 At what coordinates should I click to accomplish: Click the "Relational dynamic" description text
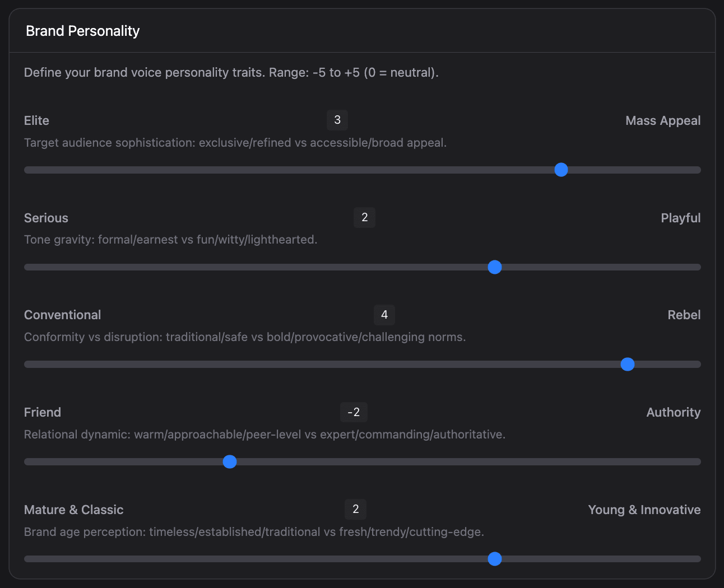click(264, 435)
